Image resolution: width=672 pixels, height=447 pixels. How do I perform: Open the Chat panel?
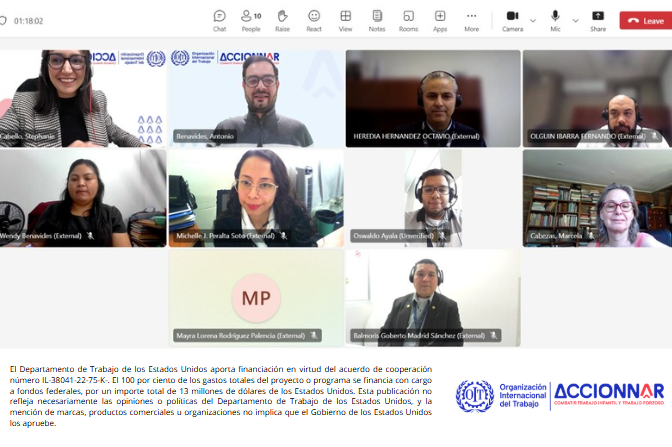(219, 21)
